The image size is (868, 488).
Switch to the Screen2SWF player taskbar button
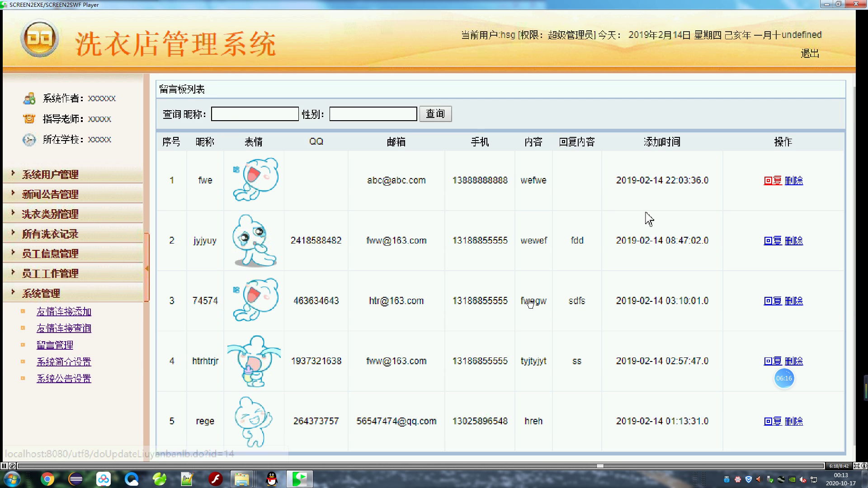click(x=300, y=479)
